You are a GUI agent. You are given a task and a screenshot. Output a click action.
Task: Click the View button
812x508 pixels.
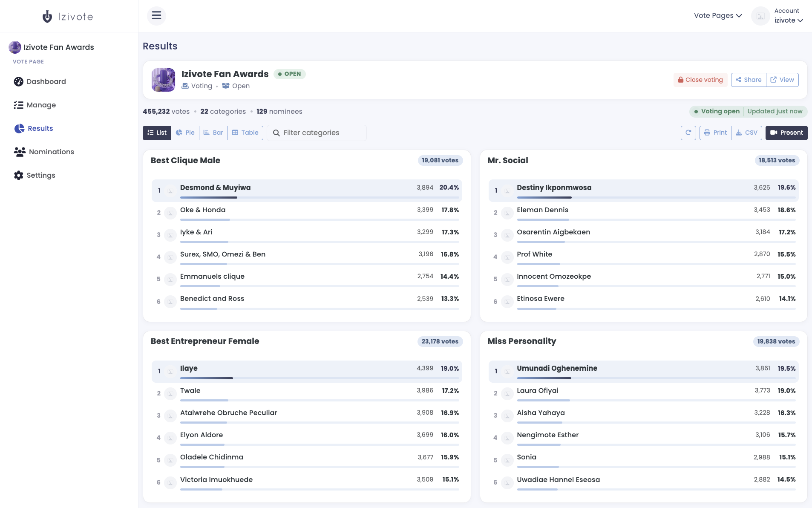click(x=782, y=80)
